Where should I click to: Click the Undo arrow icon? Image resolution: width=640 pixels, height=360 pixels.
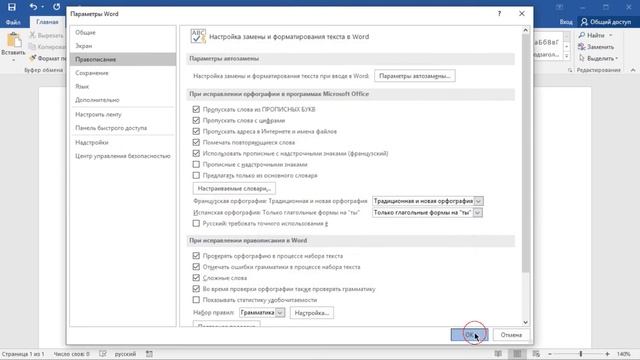tap(33, 7)
